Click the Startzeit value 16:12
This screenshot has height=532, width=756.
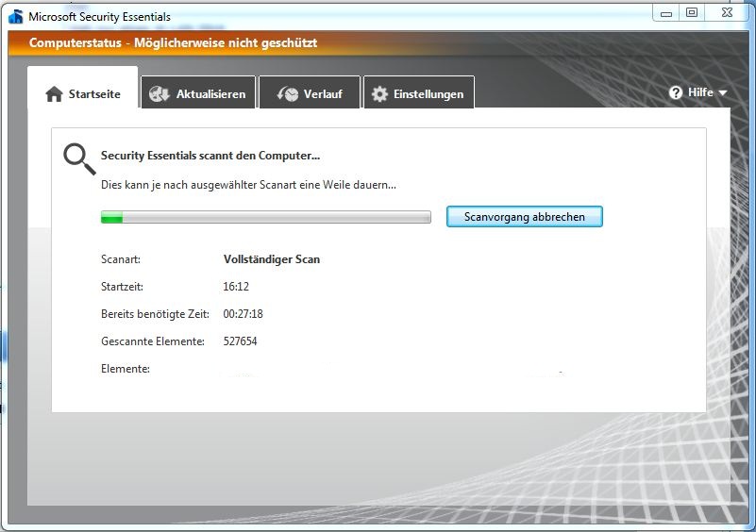click(236, 287)
